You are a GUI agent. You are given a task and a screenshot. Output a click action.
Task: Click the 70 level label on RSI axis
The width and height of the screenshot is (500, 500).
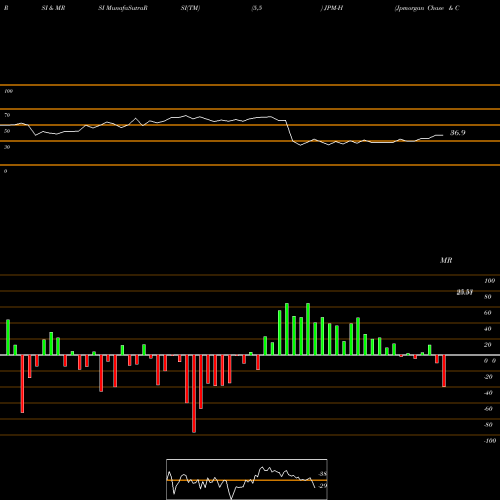point(7,115)
